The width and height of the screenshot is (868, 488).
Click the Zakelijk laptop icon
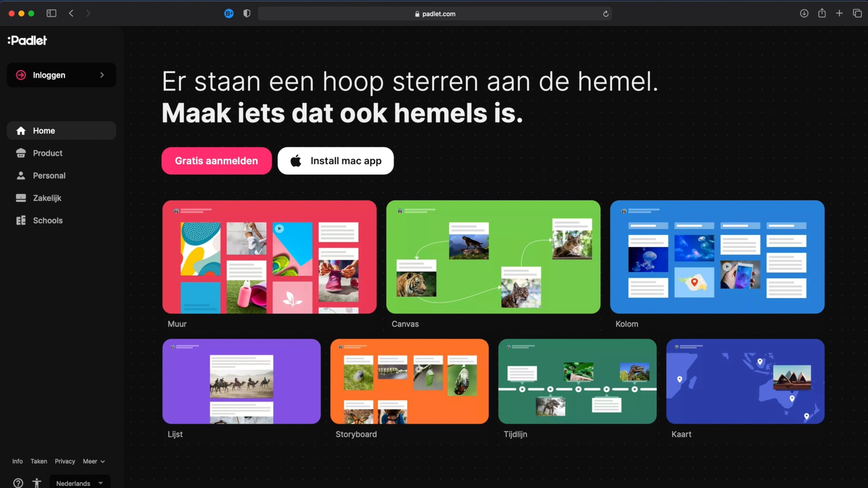[x=21, y=198]
